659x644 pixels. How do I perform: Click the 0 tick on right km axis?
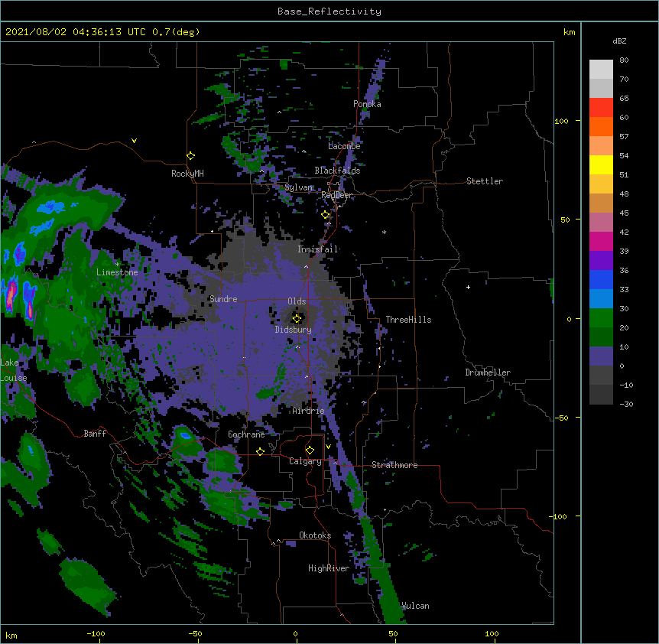tap(569, 319)
